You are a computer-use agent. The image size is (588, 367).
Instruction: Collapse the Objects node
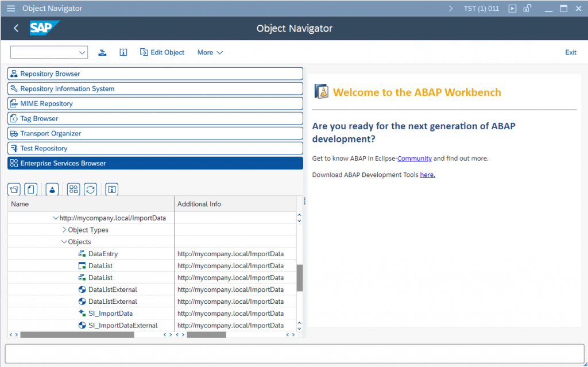click(64, 242)
